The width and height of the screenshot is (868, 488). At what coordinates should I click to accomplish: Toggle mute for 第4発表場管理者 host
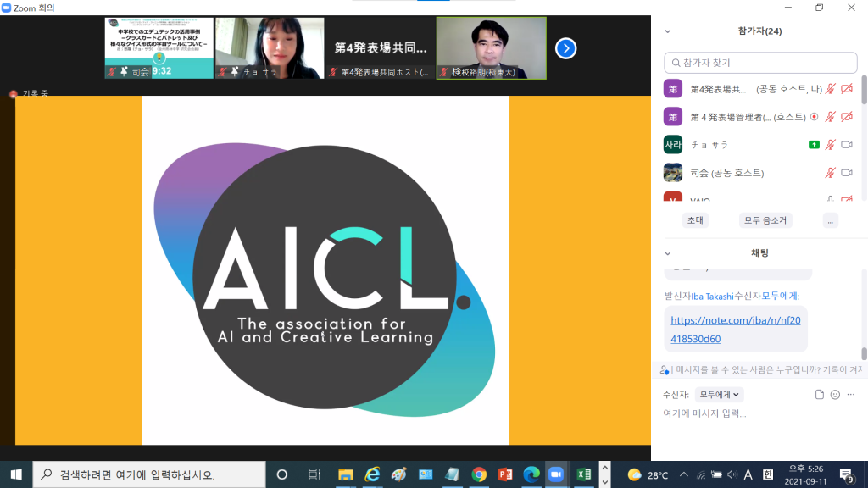830,117
